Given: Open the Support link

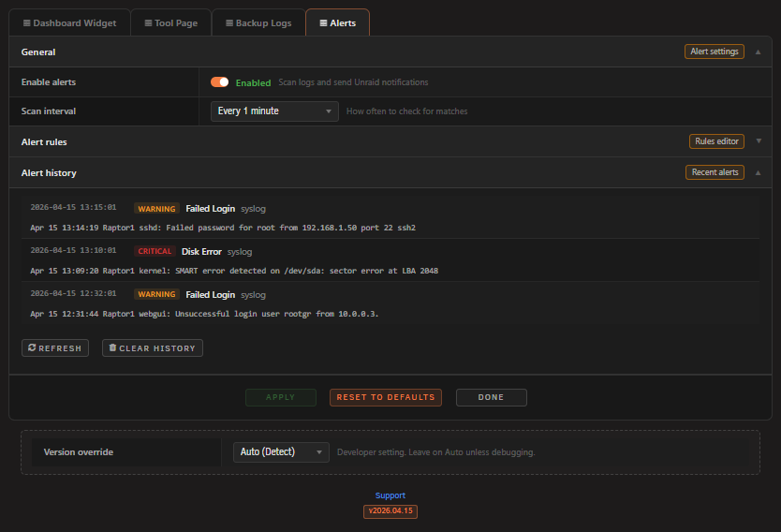Looking at the screenshot, I should click(x=390, y=495).
